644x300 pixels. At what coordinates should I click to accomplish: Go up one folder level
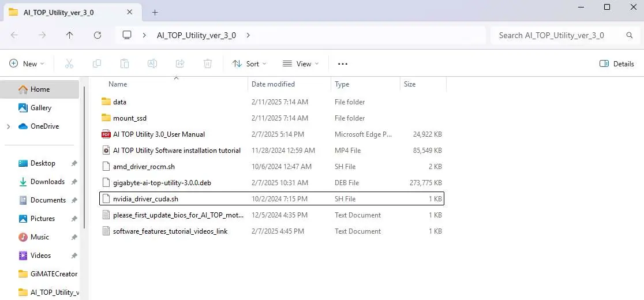(x=69, y=35)
